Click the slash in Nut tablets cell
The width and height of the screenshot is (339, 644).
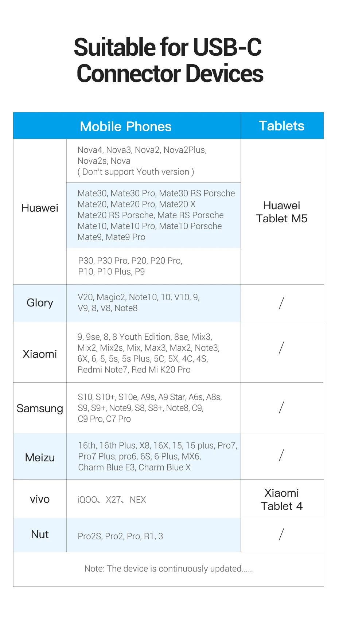[x=281, y=534]
